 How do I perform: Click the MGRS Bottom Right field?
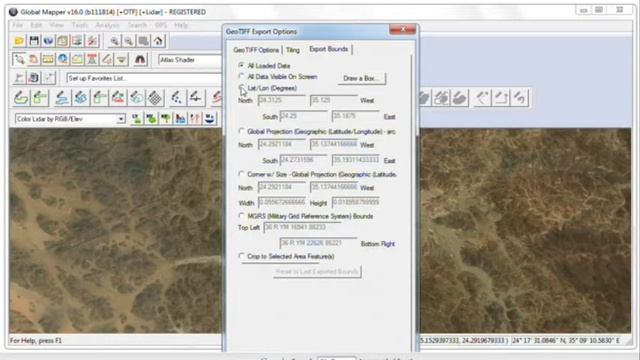pos(318,243)
